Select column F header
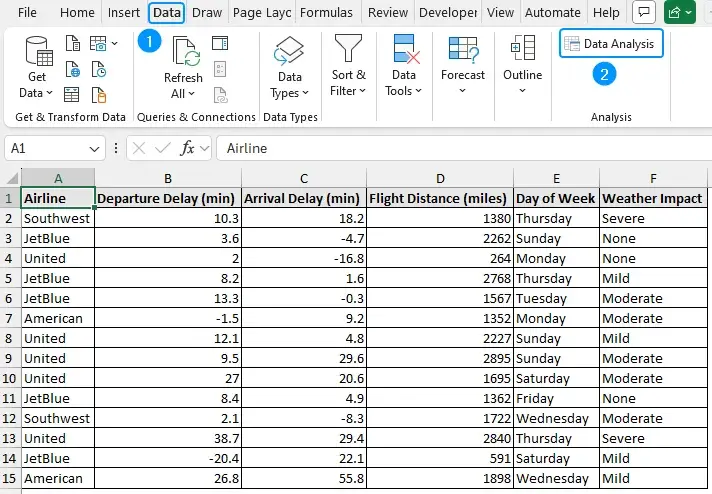The image size is (712, 494). tap(653, 178)
